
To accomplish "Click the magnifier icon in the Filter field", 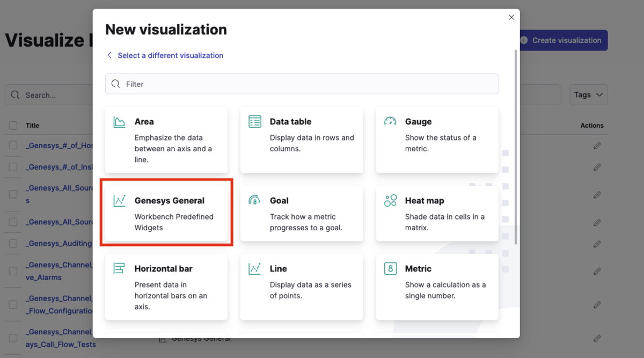I will tap(115, 84).
